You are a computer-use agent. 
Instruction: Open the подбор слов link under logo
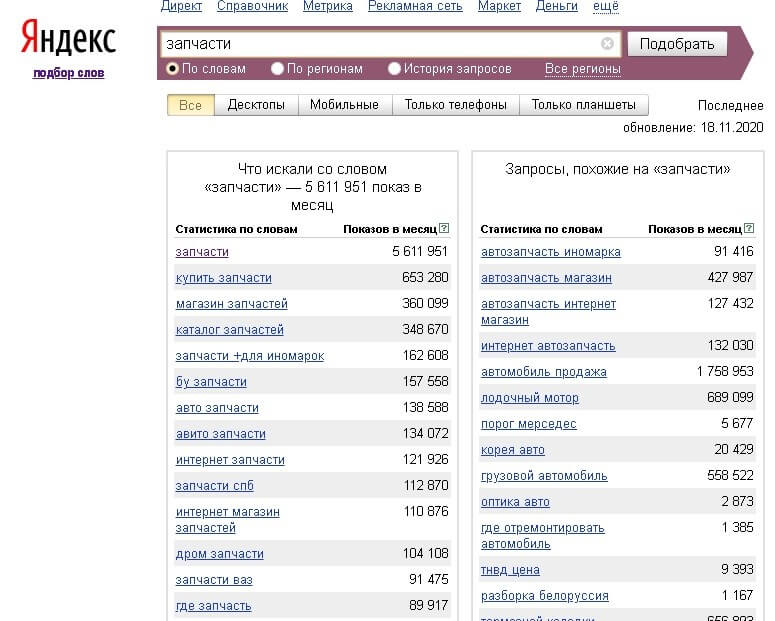[x=68, y=73]
